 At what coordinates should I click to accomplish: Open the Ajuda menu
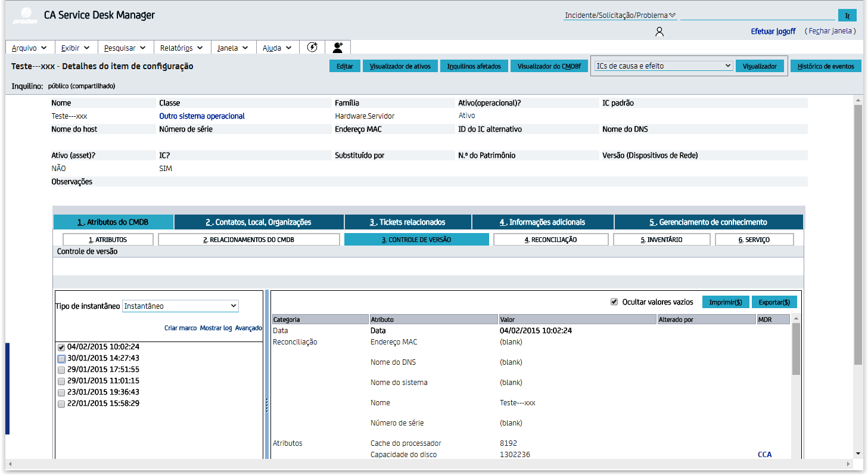[x=277, y=48]
